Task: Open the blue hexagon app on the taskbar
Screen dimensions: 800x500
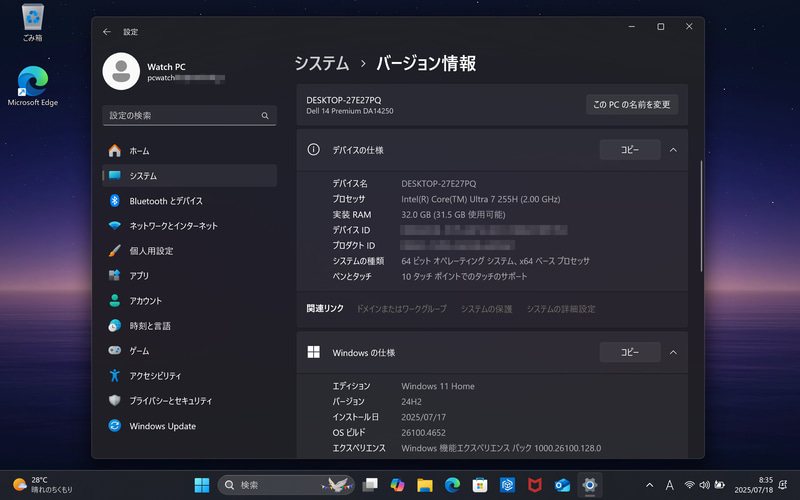Action: point(507,485)
